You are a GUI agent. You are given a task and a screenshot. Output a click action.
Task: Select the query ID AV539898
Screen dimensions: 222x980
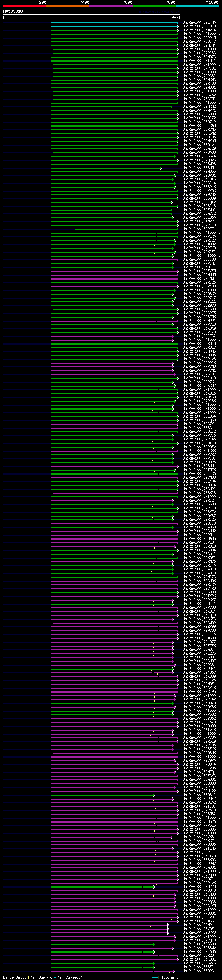(x=13, y=11)
